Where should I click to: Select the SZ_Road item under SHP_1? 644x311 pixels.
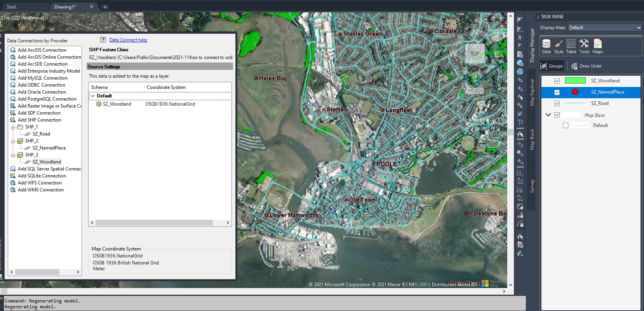tap(41, 134)
